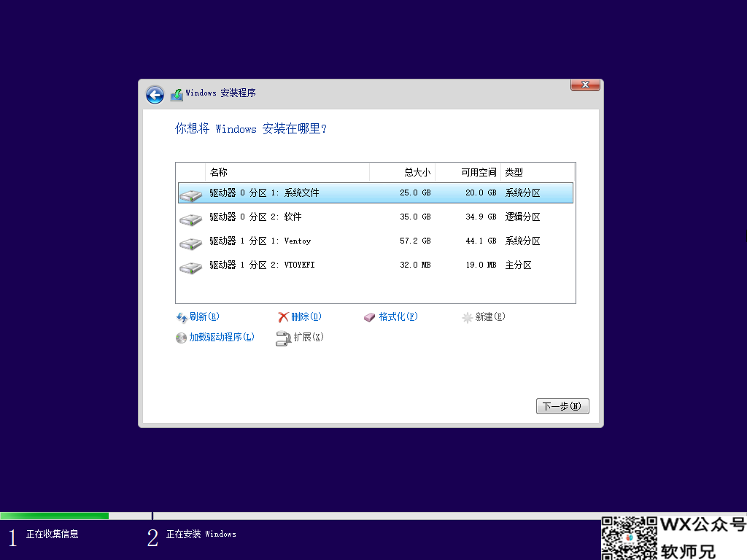
Task: Click drive icon for 驱动器 0 分区 2
Action: tap(191, 219)
